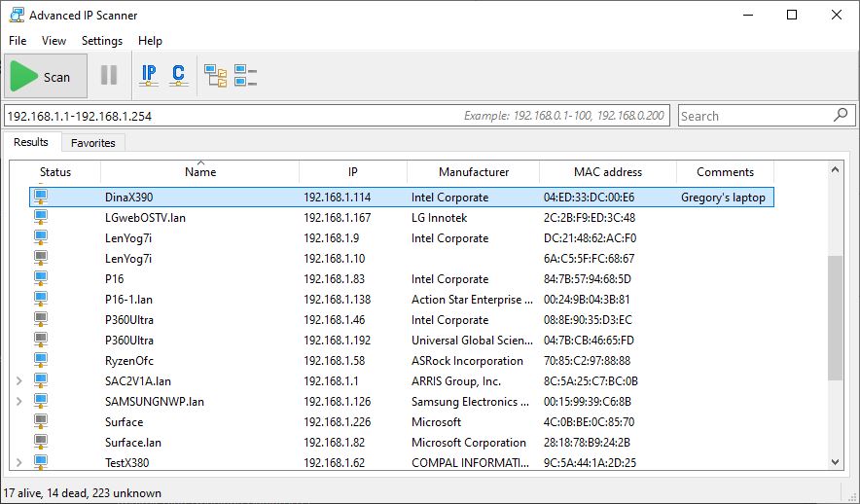Click "Action Star Enterprise ..." manufacturer cell
Screen dimensions: 860x504
click(x=472, y=300)
